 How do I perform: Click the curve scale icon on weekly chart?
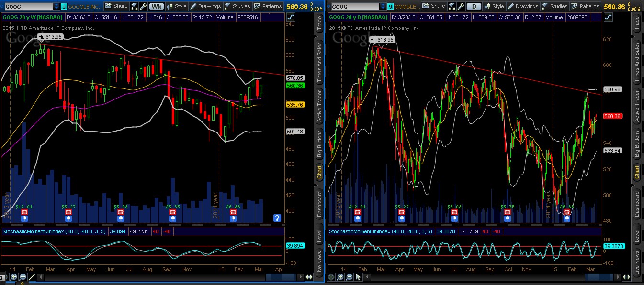pos(292,17)
